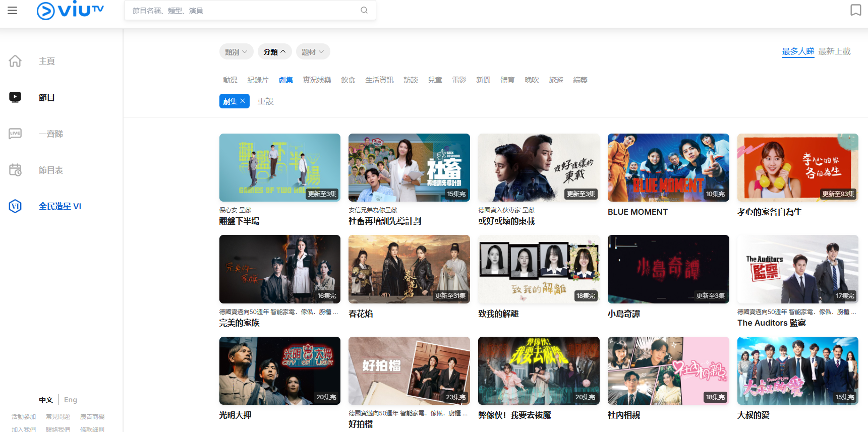Open the 大叔的愛 thumbnail
868x432 pixels.
[x=798, y=371]
